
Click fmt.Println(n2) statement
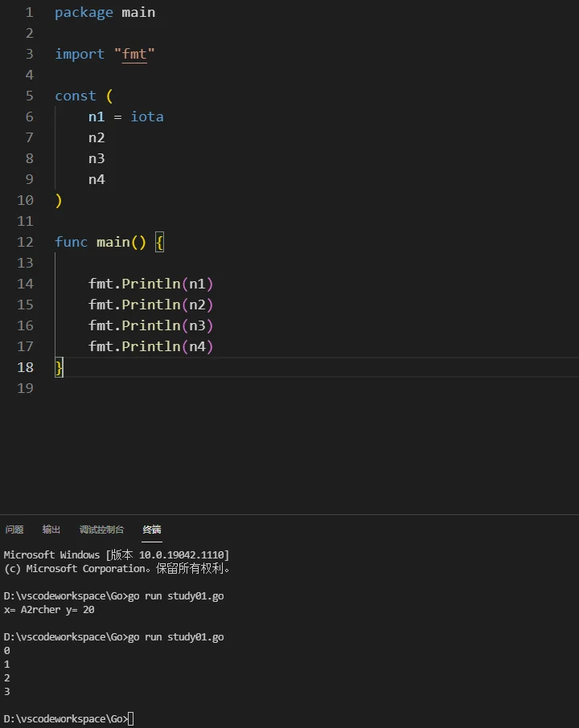tap(150, 305)
